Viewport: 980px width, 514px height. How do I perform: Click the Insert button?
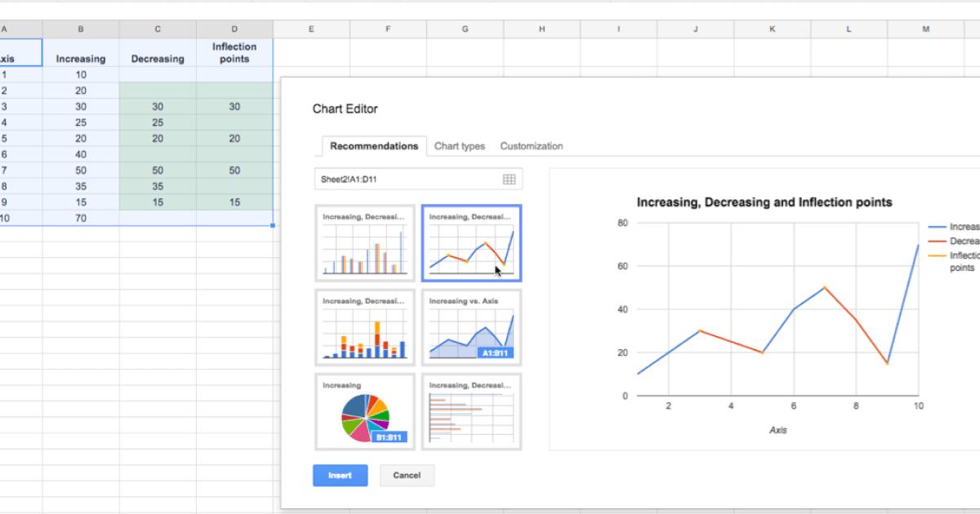[x=340, y=476]
